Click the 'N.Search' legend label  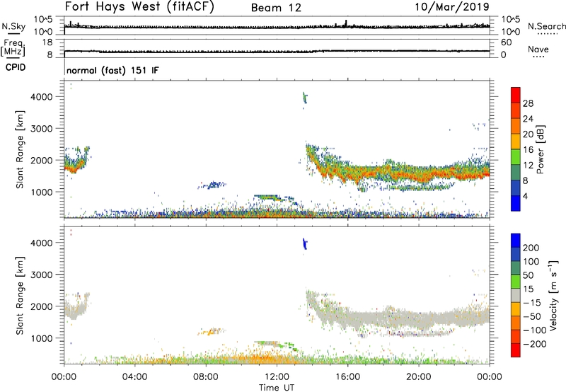[546, 26]
